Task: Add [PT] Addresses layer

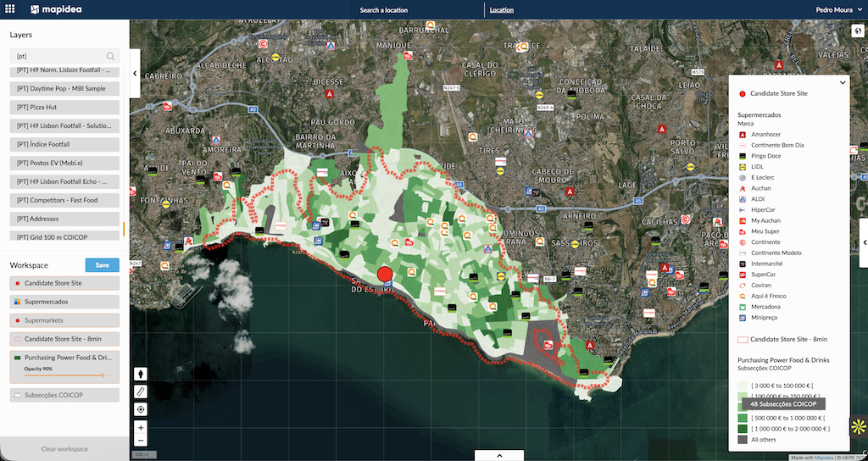Action: tap(64, 219)
